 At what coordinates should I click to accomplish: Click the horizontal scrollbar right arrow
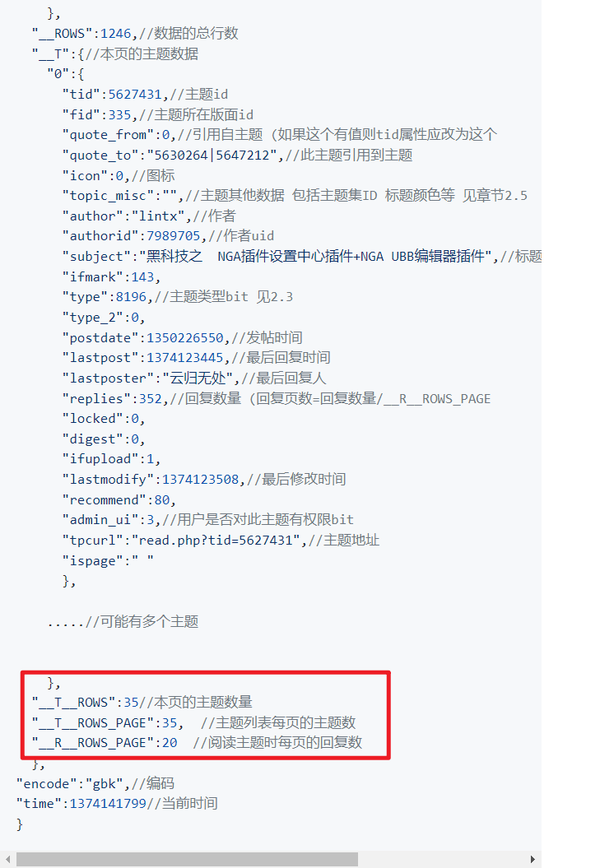533,859
